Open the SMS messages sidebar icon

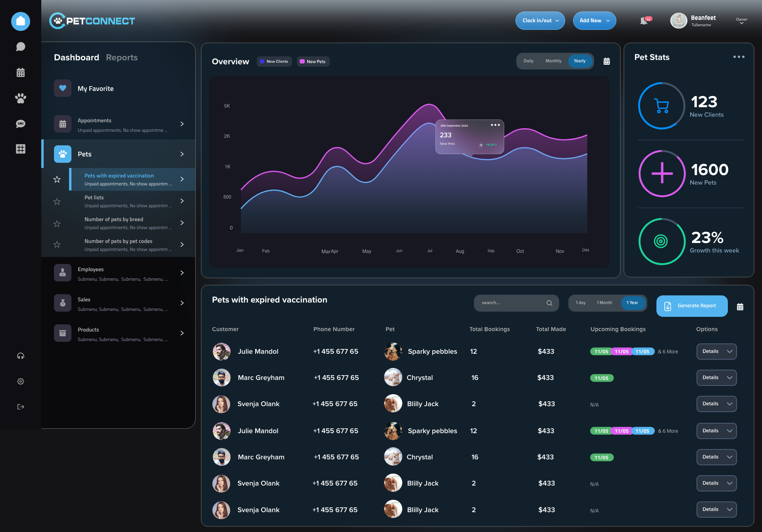tap(21, 124)
